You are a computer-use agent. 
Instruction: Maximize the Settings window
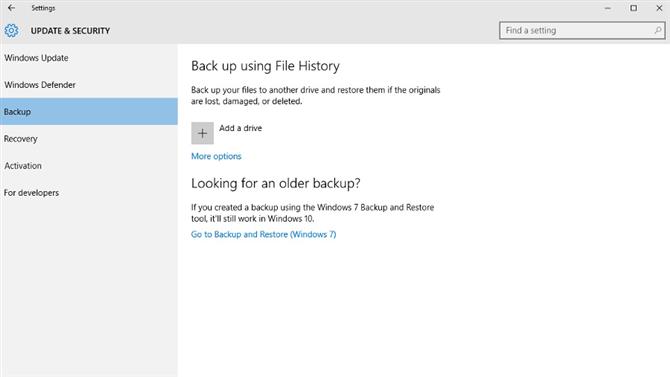[x=633, y=8]
